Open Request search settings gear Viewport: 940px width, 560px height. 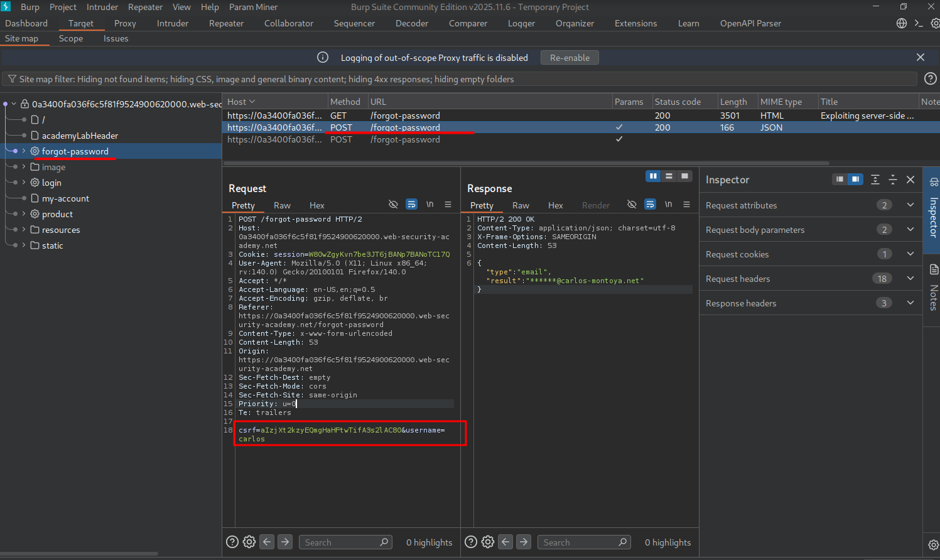(249, 542)
